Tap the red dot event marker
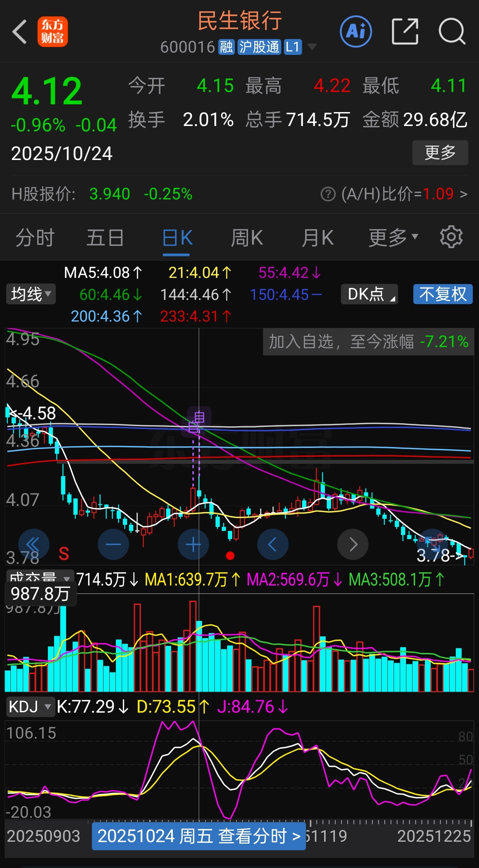 [x=230, y=556]
